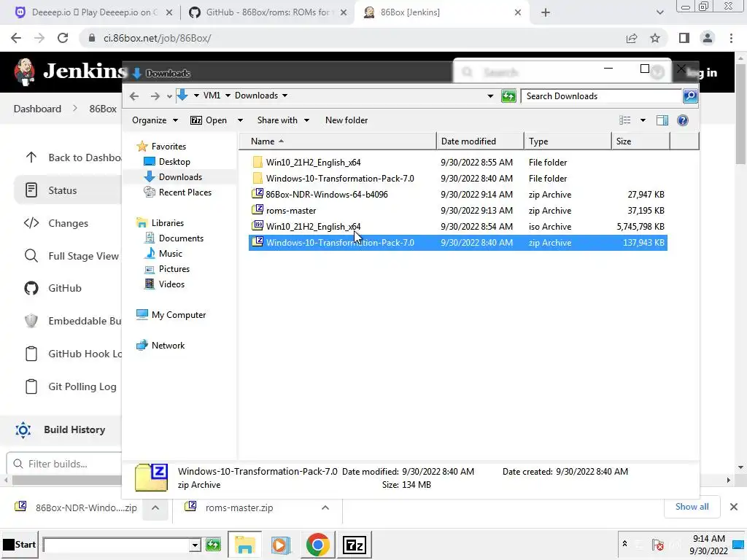
Task: Click the Explorer back arrow button
Action: click(x=134, y=96)
